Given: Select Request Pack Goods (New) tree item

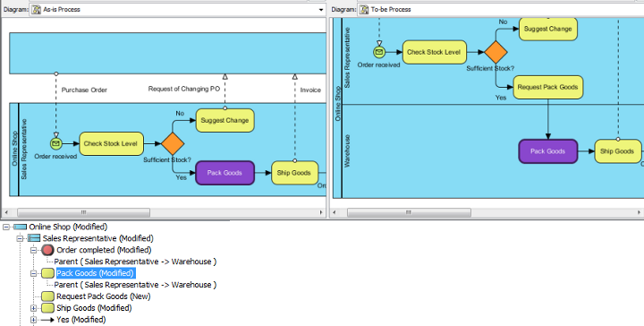Looking at the screenshot, I should 104,296.
